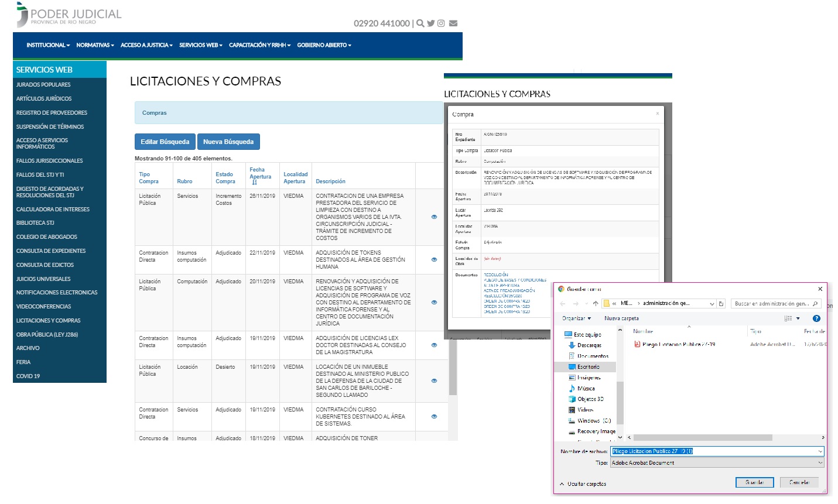Screen dimensions: 838x504
Task: Open REGISTRO DE PROVEEDORES in the sidebar
Action: tap(52, 113)
